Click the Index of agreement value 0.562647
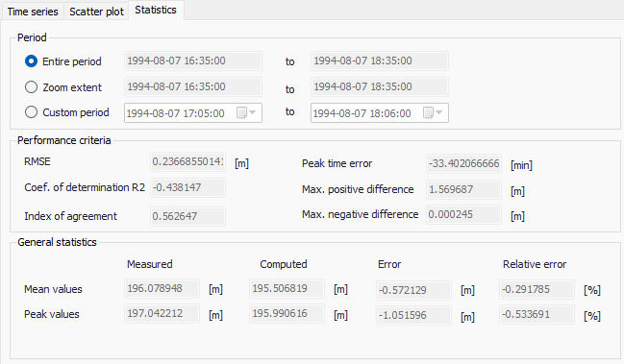The width and height of the screenshot is (624, 364). (187, 216)
